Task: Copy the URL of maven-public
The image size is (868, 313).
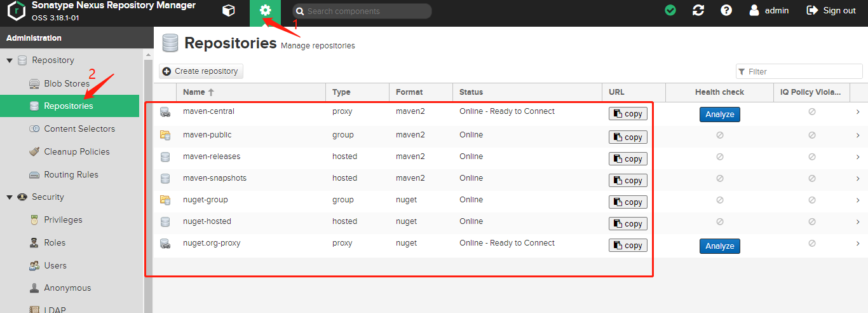Action: (628, 137)
